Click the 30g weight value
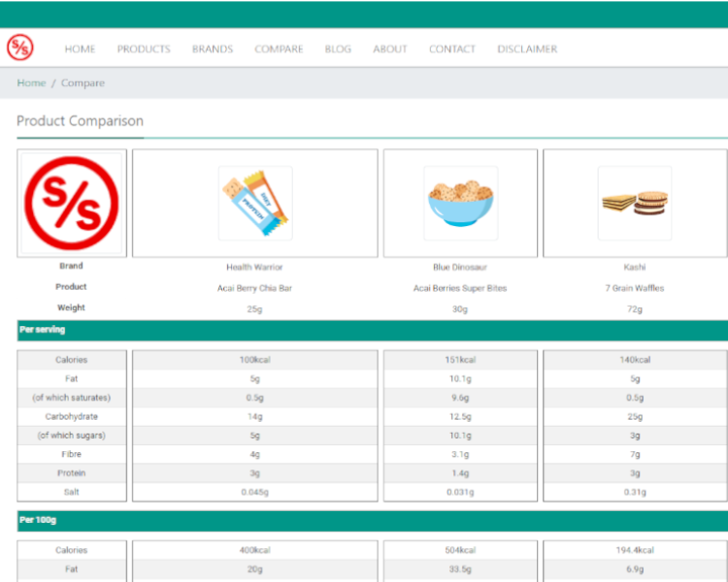 point(460,309)
